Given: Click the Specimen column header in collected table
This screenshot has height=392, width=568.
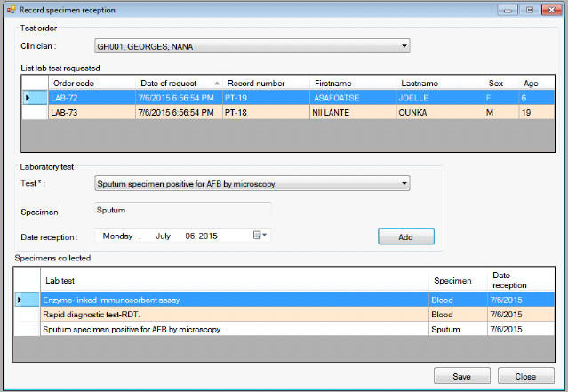Looking at the screenshot, I should pyautogui.click(x=458, y=280).
